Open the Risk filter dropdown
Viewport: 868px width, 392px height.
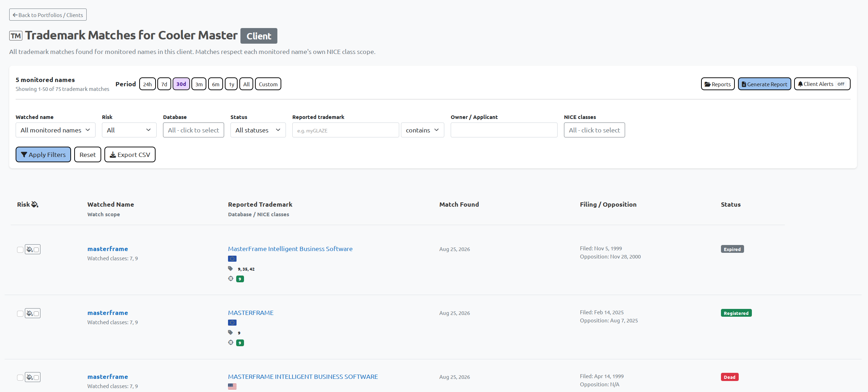click(129, 130)
